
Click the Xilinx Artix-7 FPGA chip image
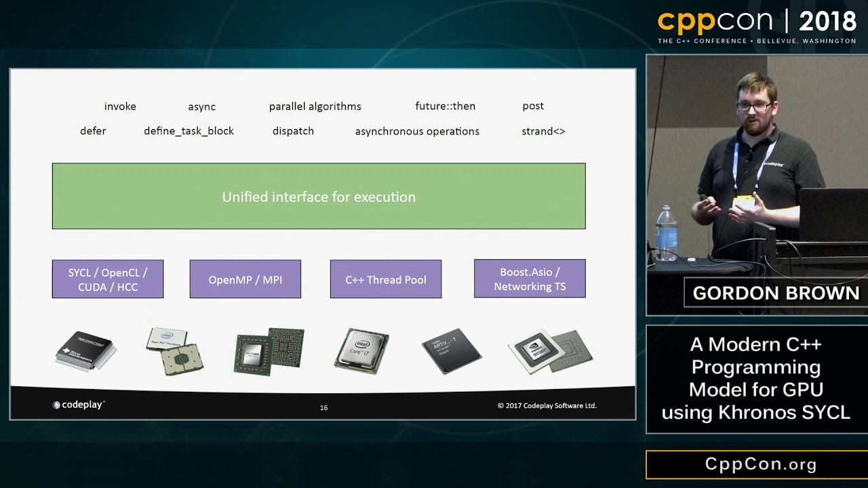tap(452, 352)
